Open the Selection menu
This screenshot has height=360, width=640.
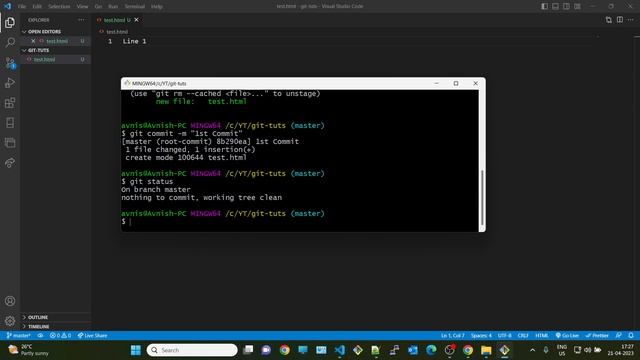pyautogui.click(x=59, y=7)
